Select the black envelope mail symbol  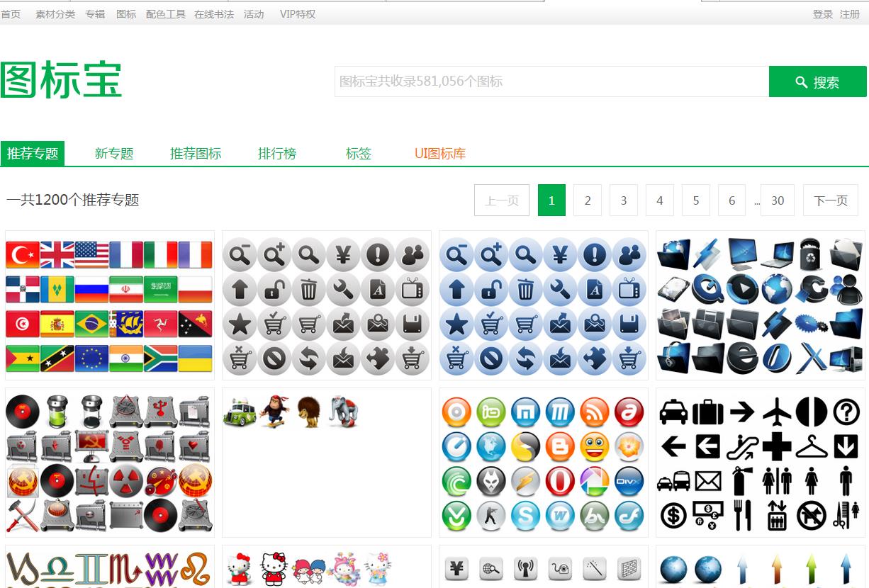708,481
